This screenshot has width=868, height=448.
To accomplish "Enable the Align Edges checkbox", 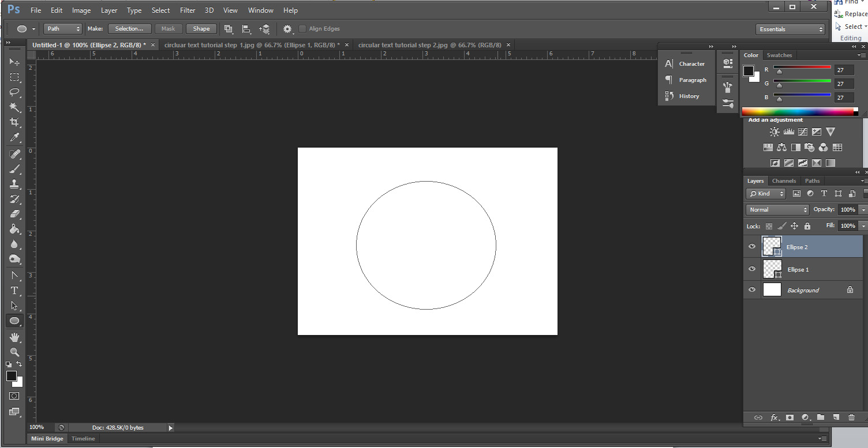I will click(x=302, y=29).
